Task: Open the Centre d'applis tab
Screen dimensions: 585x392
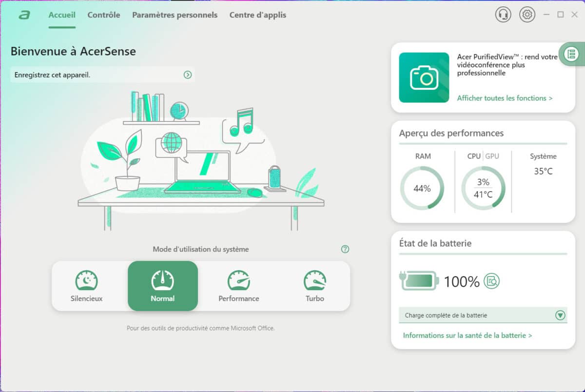Action: [258, 15]
